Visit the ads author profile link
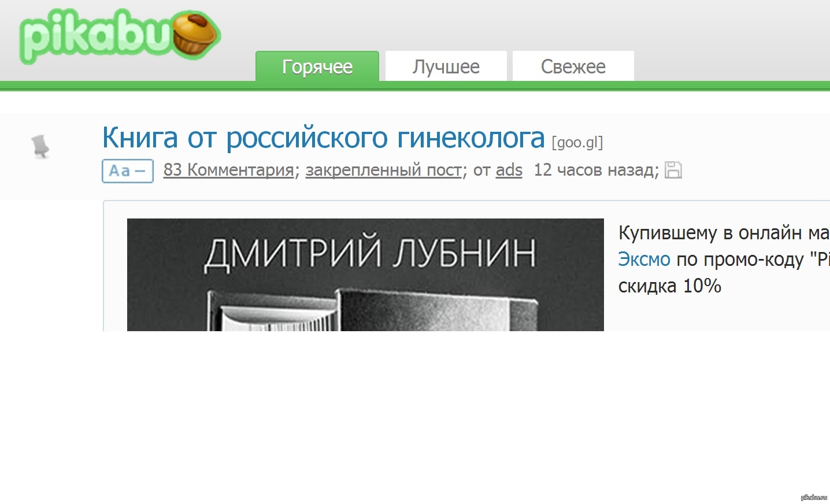This screenshot has height=504, width=830. pyautogui.click(x=509, y=170)
